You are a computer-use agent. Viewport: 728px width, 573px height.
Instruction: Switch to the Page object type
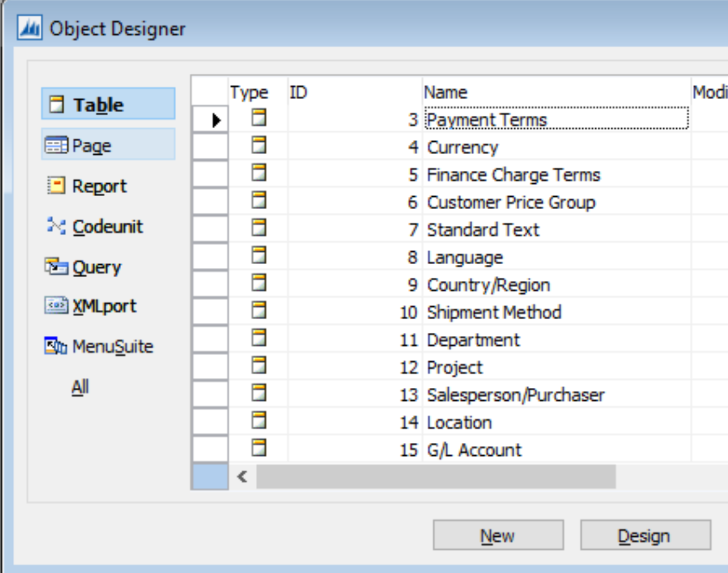tap(108, 146)
